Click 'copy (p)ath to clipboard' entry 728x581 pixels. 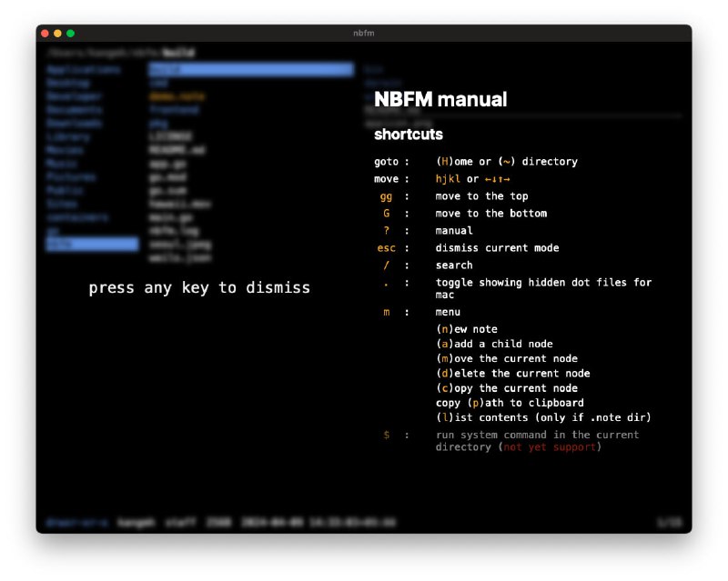coord(510,403)
